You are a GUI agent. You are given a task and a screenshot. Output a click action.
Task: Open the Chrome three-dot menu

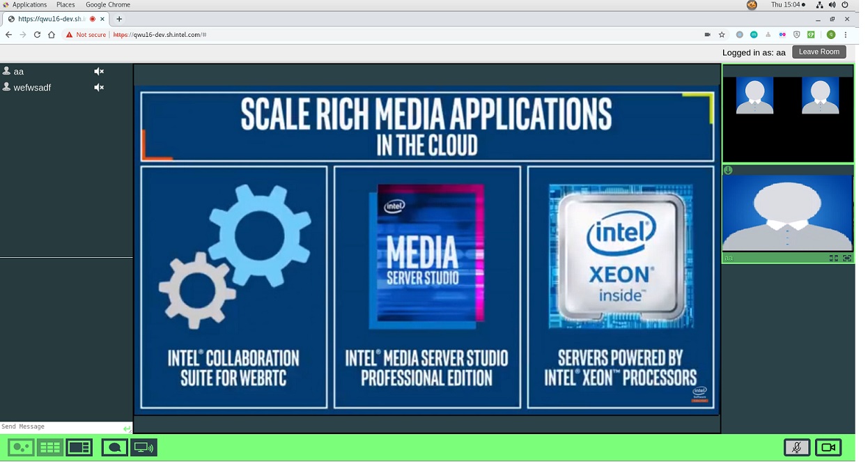click(x=846, y=34)
